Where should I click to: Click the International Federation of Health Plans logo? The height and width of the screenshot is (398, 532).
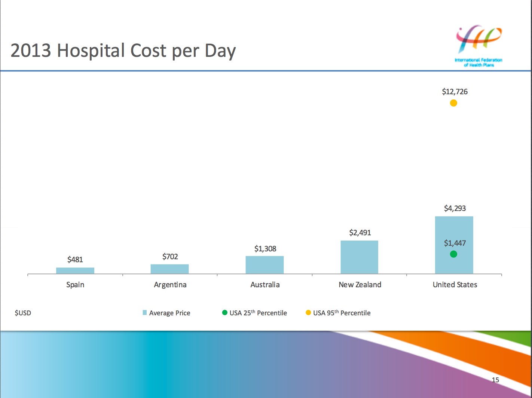tap(479, 46)
